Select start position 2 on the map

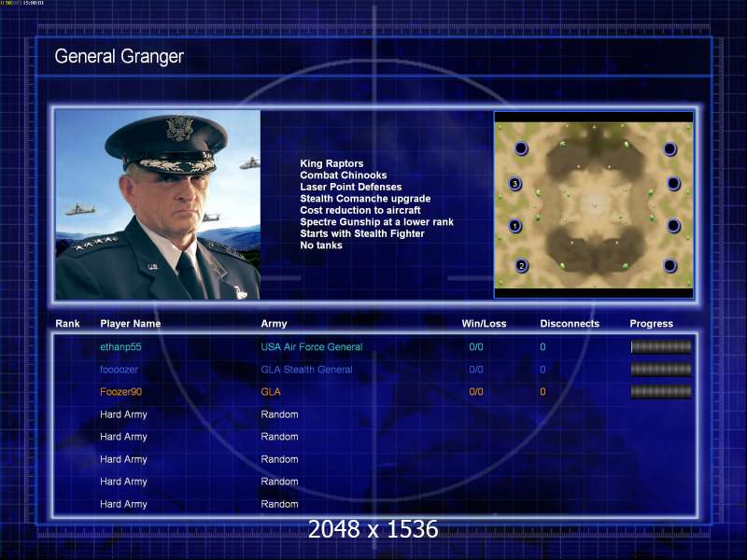[x=522, y=266]
